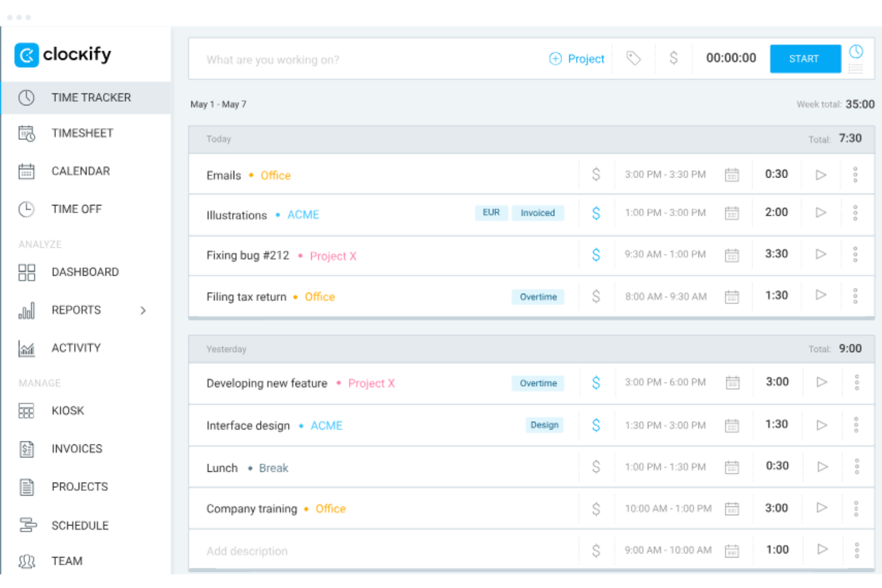Screen dimensions: 882x588
Task: Start the timer with START button
Action: [805, 58]
